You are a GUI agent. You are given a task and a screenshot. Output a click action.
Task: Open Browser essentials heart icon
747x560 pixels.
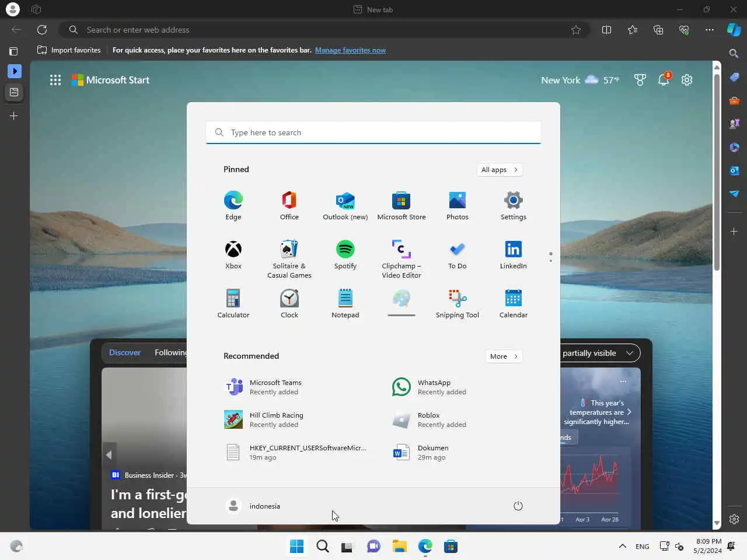pyautogui.click(x=684, y=30)
